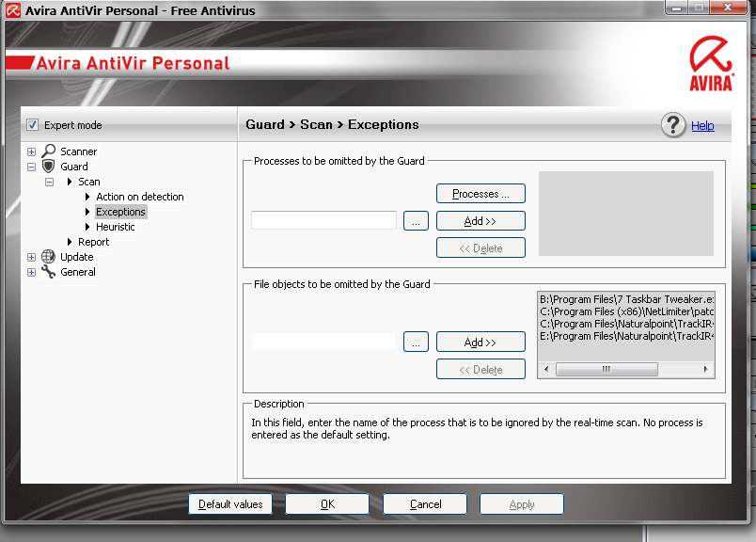Click Add >> for process exceptions

[480, 221]
